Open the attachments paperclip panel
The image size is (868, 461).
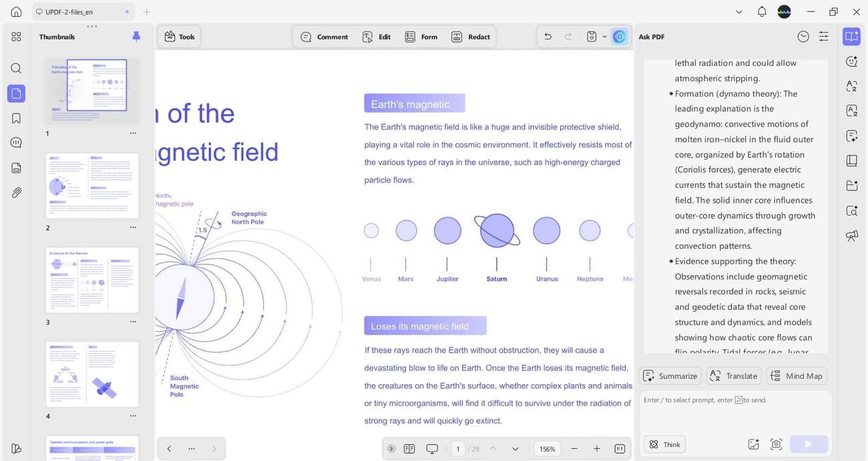[16, 192]
